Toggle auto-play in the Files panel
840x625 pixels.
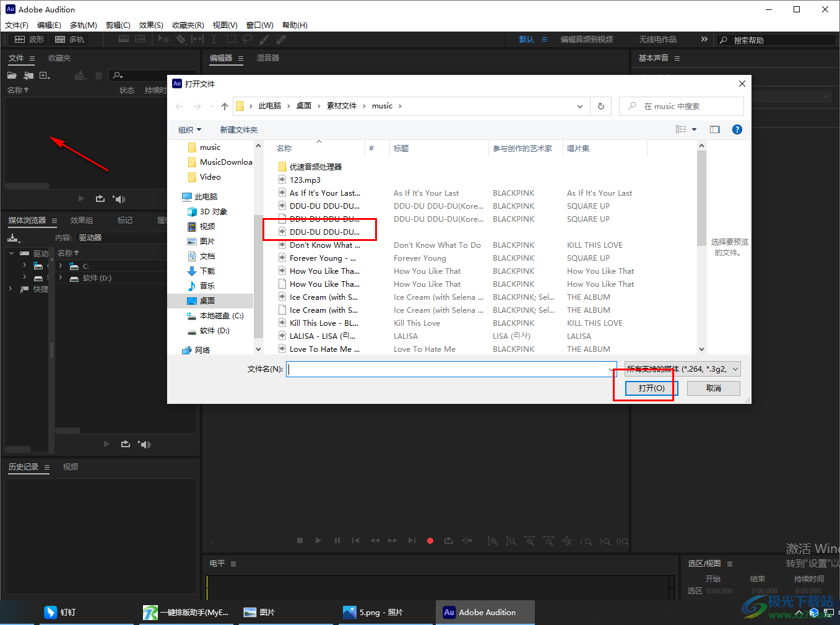[119, 199]
